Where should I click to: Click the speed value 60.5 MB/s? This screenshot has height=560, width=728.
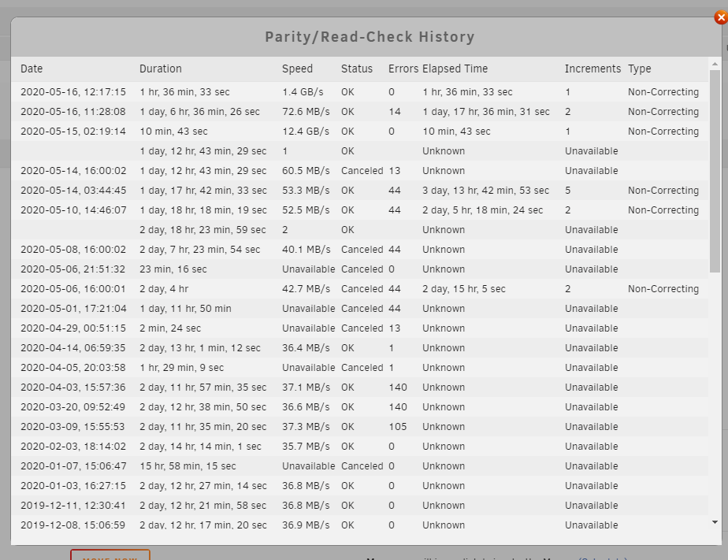[306, 171]
